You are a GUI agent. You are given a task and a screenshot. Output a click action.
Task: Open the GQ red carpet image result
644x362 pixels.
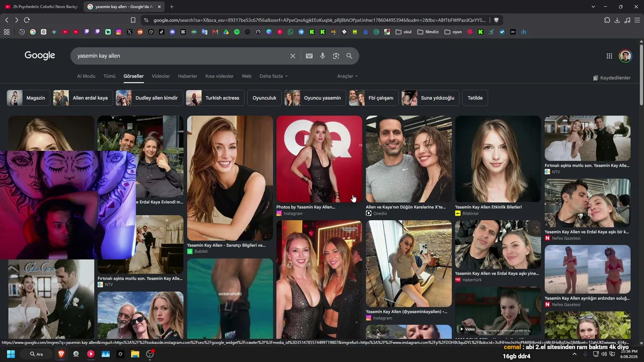coord(319,159)
